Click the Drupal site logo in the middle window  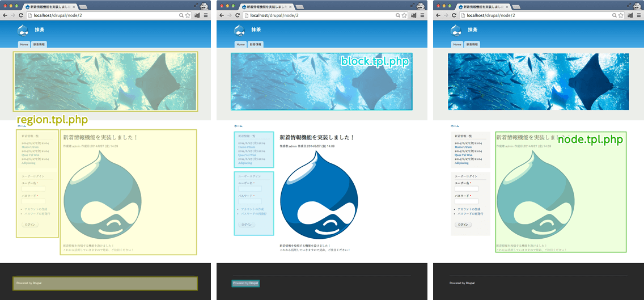239,31
